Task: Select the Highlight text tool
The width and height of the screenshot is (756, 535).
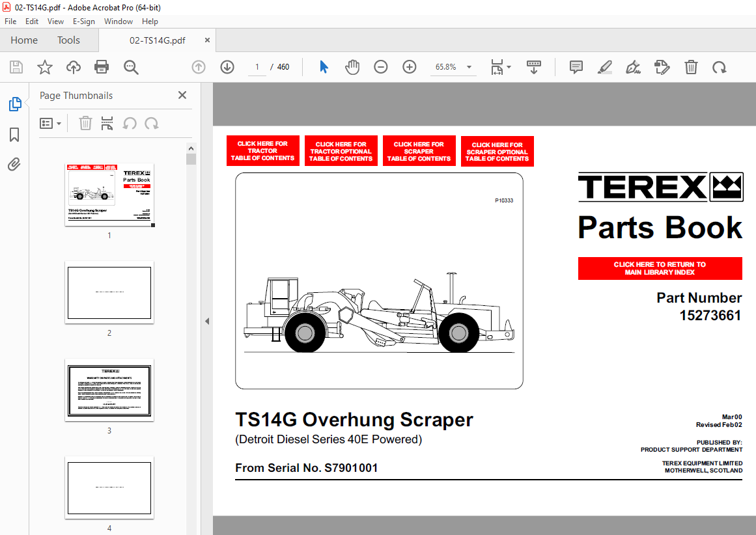Action: (x=605, y=67)
